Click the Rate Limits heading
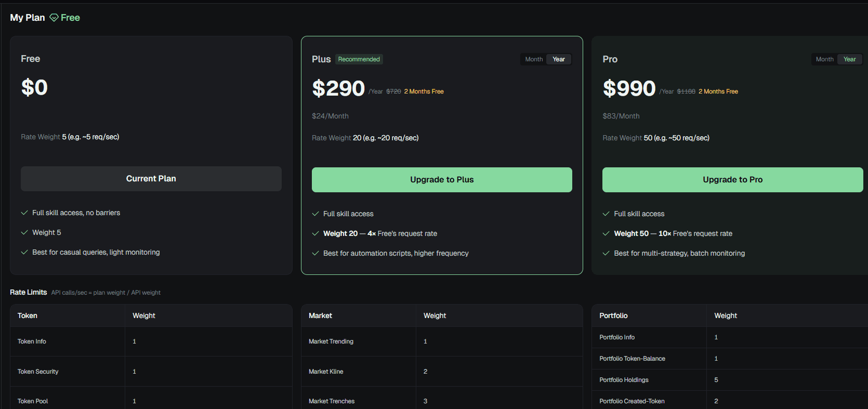 coord(28,293)
